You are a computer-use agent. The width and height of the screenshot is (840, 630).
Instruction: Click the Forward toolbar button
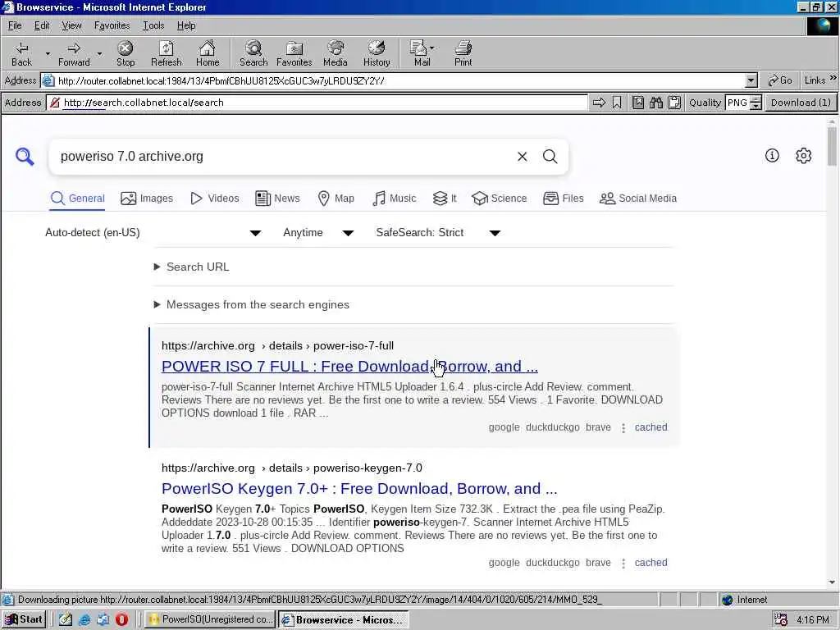74,53
